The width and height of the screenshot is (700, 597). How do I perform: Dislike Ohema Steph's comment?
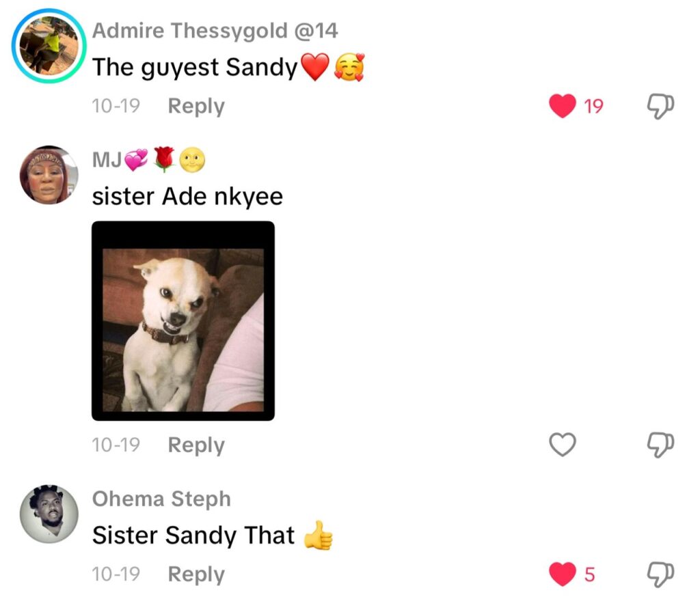click(660, 574)
